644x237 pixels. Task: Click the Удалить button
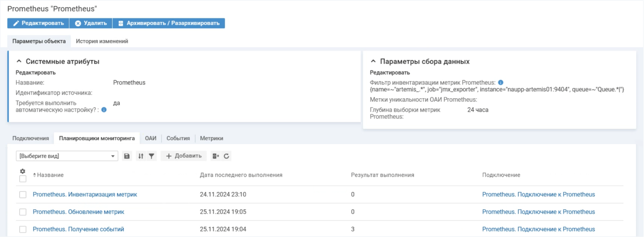point(91,23)
